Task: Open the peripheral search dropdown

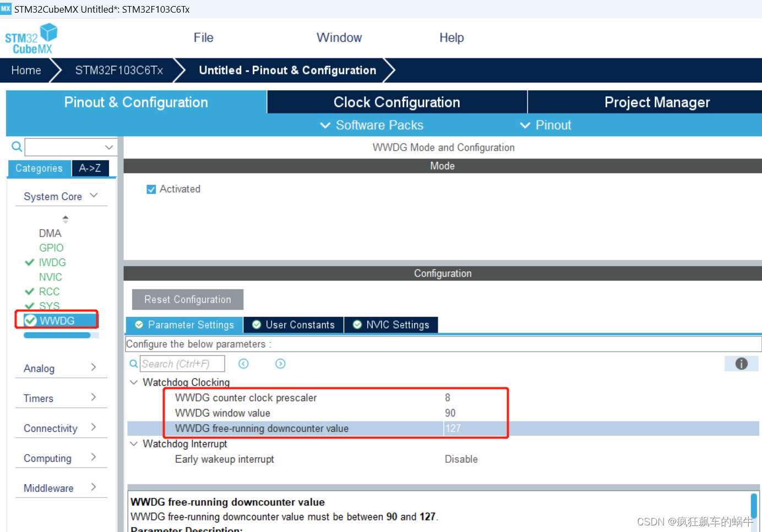Action: [109, 147]
